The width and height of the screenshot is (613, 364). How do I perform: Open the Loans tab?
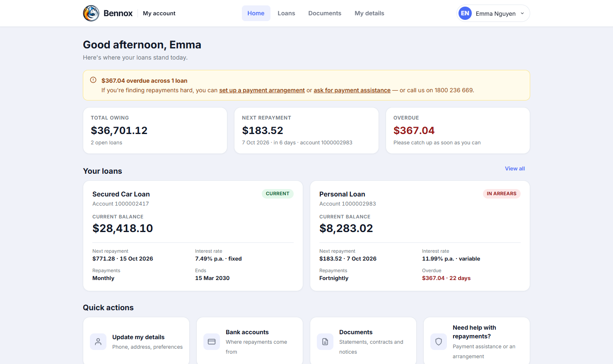(286, 13)
